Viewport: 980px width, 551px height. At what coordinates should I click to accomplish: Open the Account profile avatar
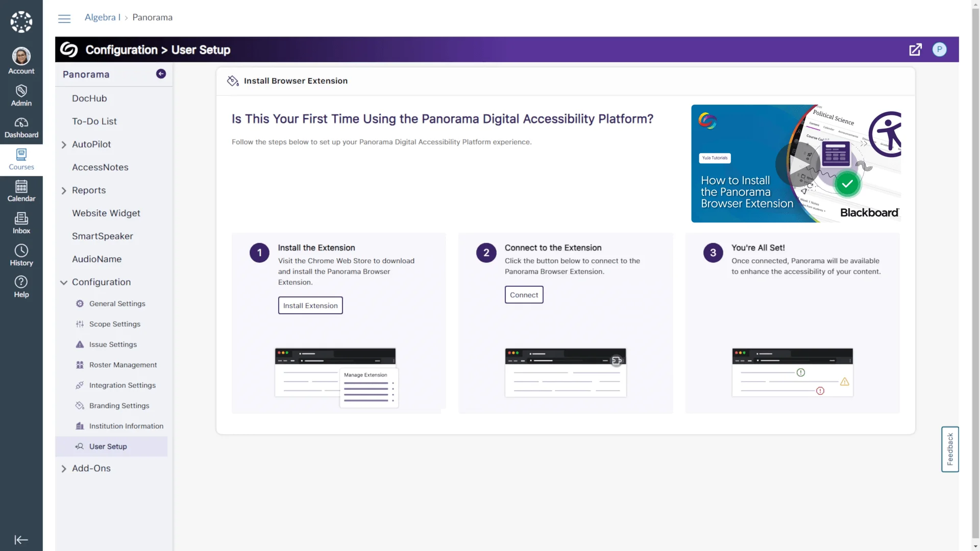21,56
